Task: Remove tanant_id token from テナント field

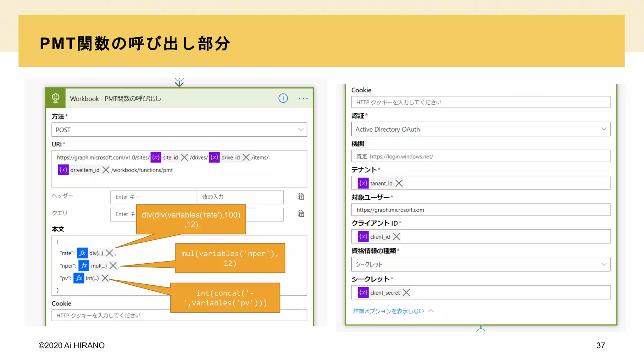Action: (399, 183)
